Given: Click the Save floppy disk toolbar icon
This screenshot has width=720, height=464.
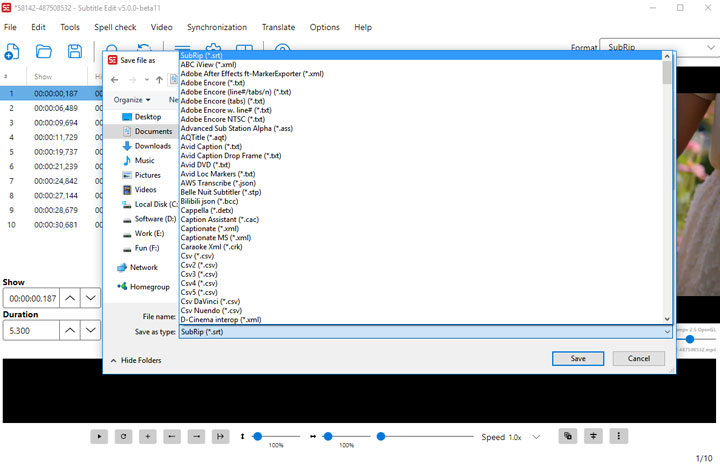Looking at the screenshot, I should 74,50.
